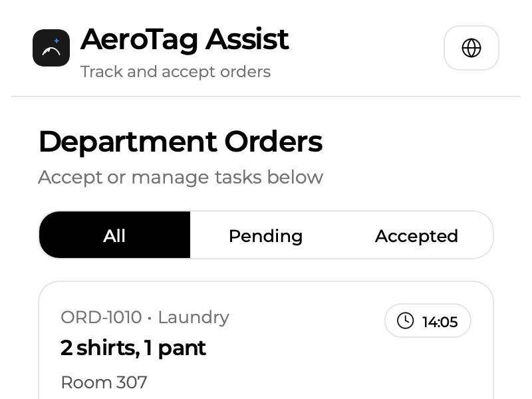Click the Room 307 text
This screenshot has height=399, width=532.
[104, 382]
